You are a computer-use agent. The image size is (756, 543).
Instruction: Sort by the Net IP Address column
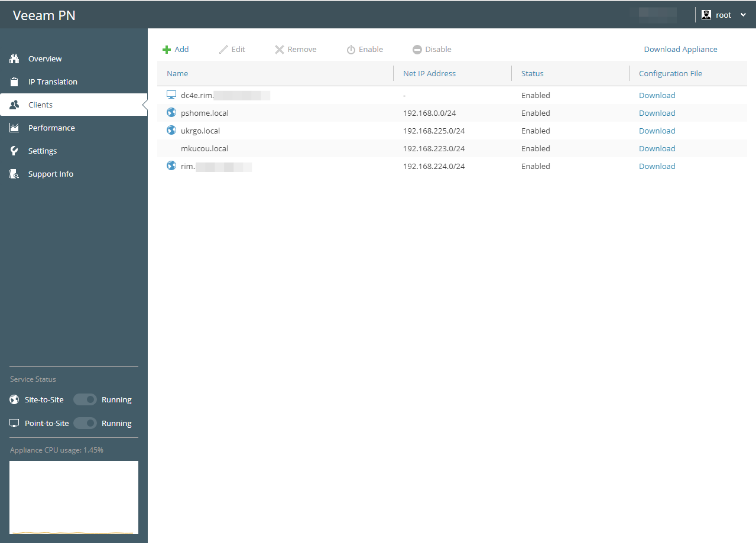(429, 74)
